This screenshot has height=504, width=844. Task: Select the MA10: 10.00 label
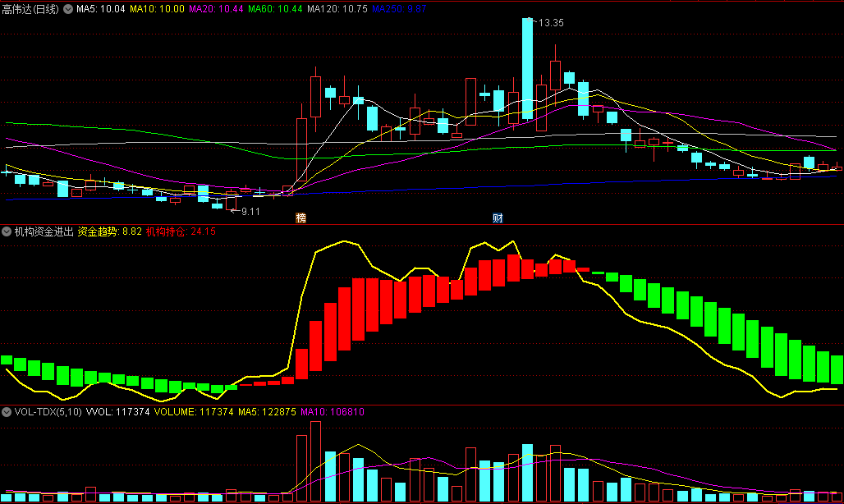point(157,9)
